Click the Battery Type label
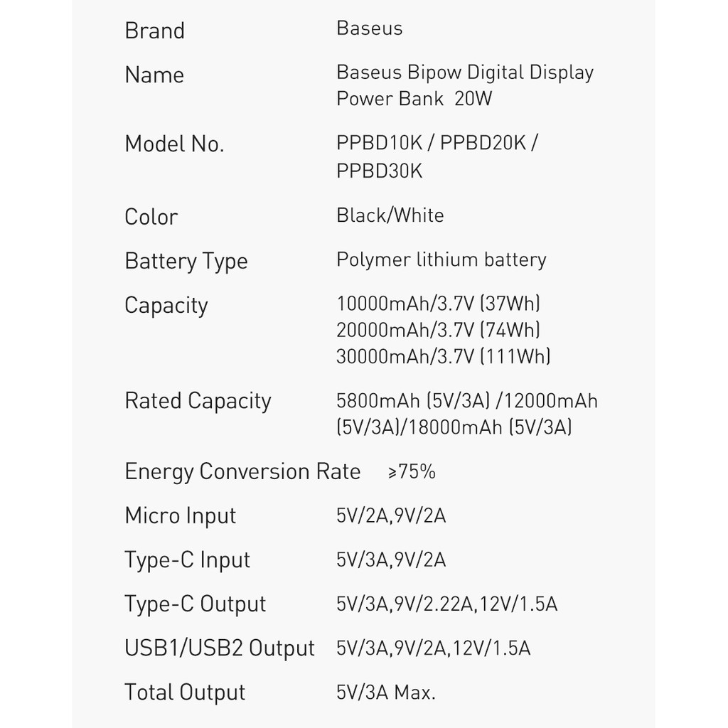 pos(186,261)
